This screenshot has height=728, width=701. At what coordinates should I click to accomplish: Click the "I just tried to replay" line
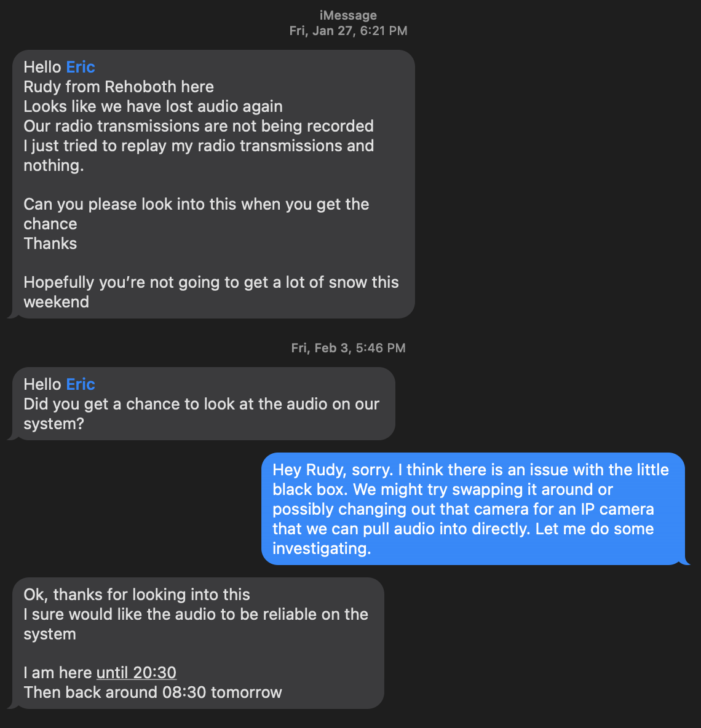click(x=199, y=146)
